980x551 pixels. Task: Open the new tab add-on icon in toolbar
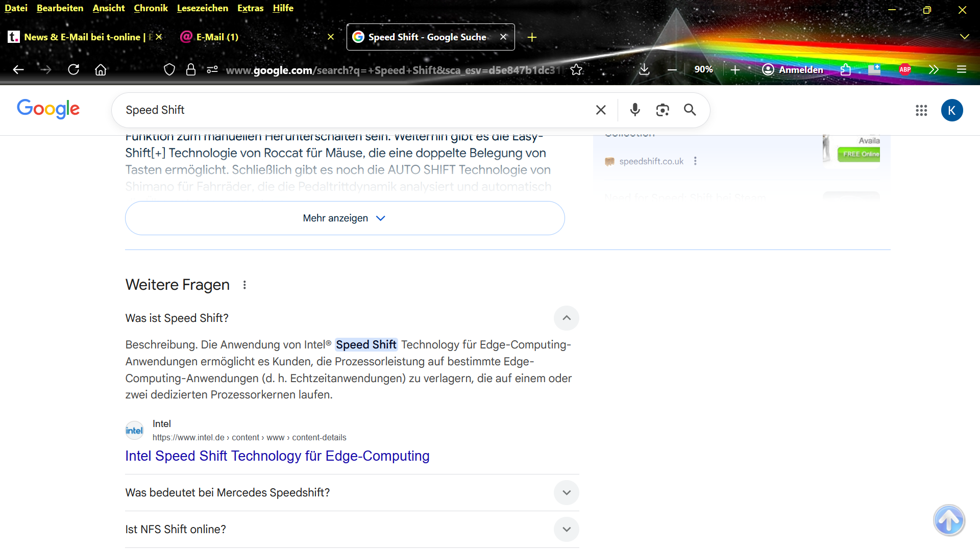[x=874, y=70]
